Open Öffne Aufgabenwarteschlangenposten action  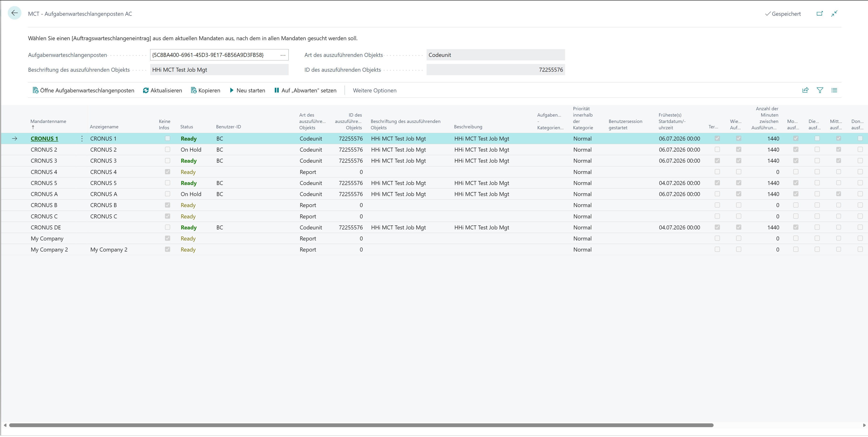(x=84, y=90)
